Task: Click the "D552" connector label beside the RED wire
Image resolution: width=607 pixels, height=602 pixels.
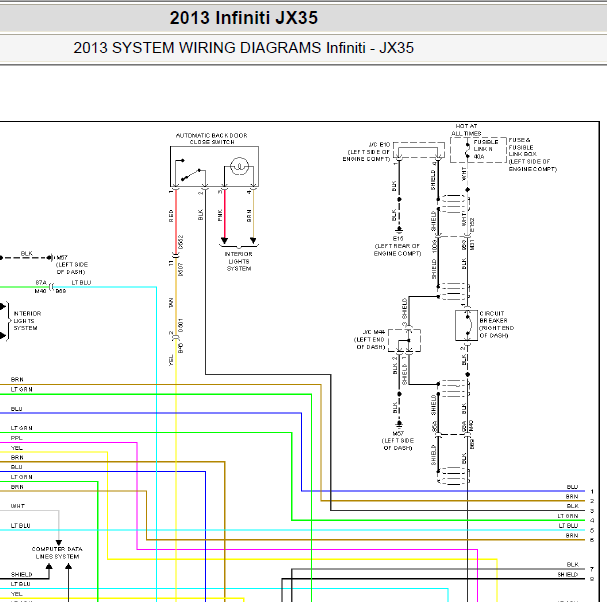Action: click(x=181, y=242)
